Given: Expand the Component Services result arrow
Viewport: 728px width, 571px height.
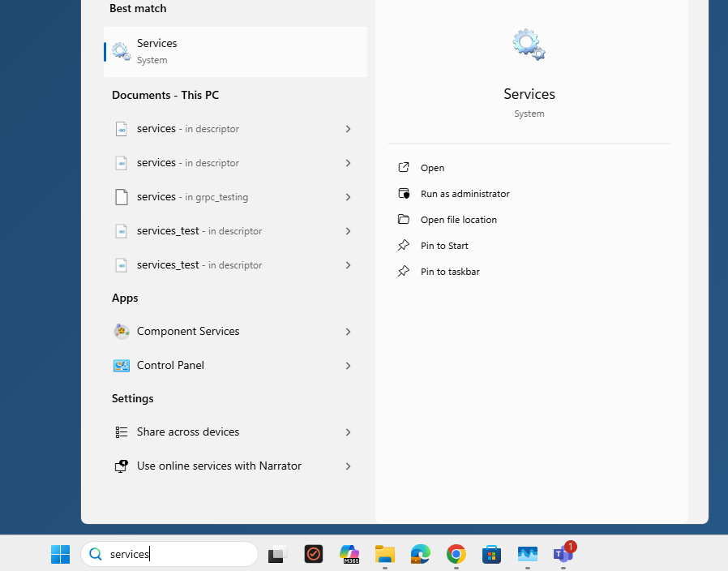Looking at the screenshot, I should click(349, 331).
